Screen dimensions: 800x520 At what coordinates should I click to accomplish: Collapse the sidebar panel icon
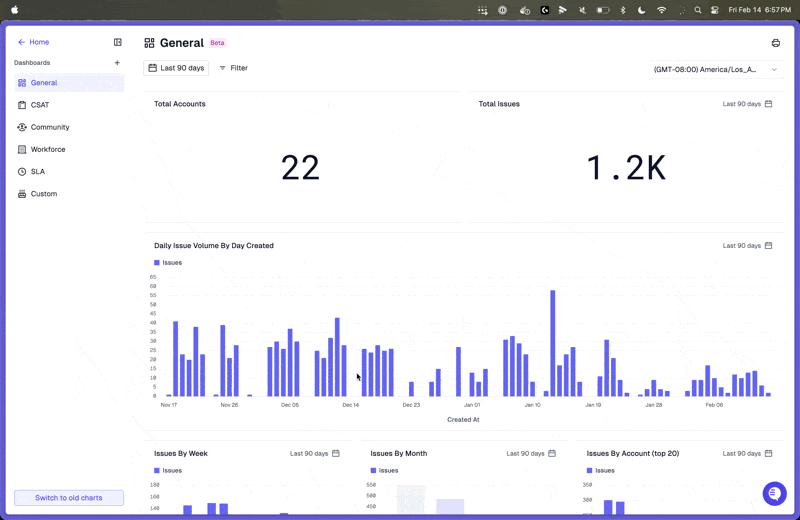tap(117, 42)
